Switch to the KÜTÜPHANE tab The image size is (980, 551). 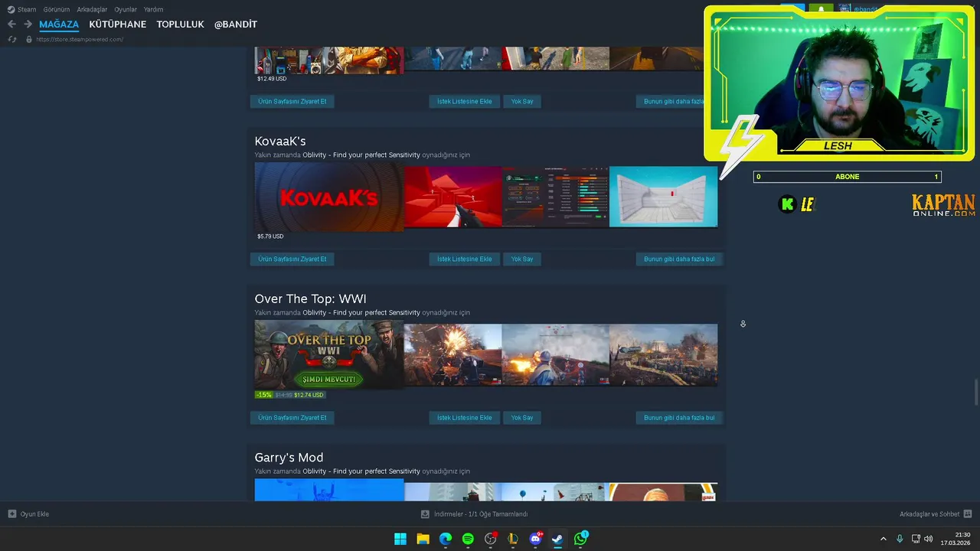[x=117, y=24]
